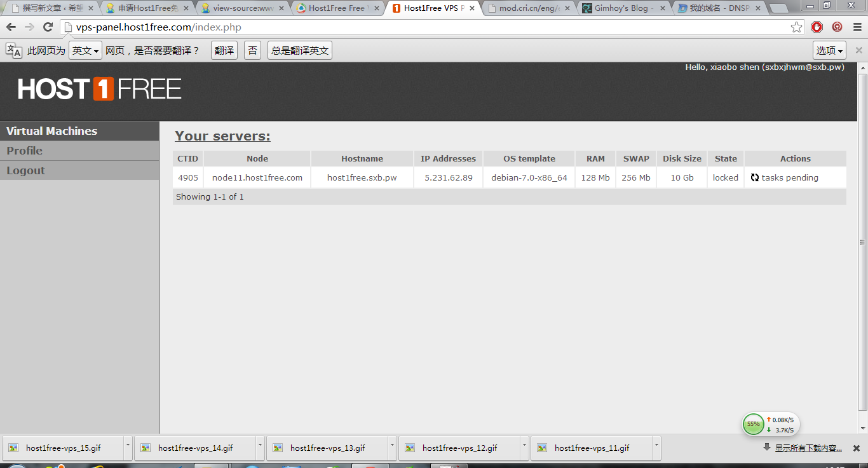Click the browser back arrow icon
Screen dimensions: 868x468
click(11, 27)
